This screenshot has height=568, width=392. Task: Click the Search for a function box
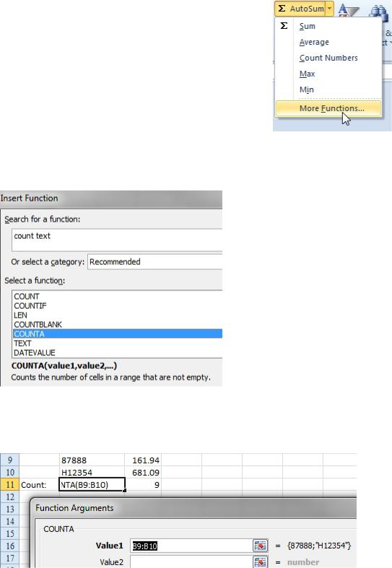click(117, 240)
